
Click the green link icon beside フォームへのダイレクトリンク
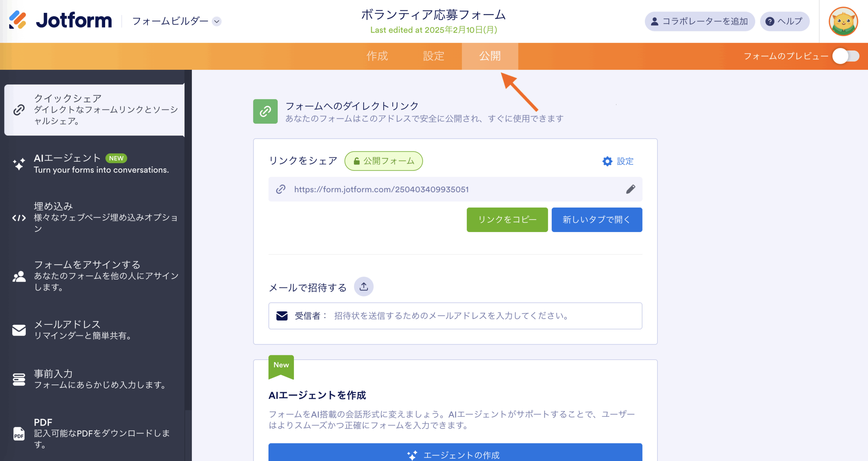265,111
